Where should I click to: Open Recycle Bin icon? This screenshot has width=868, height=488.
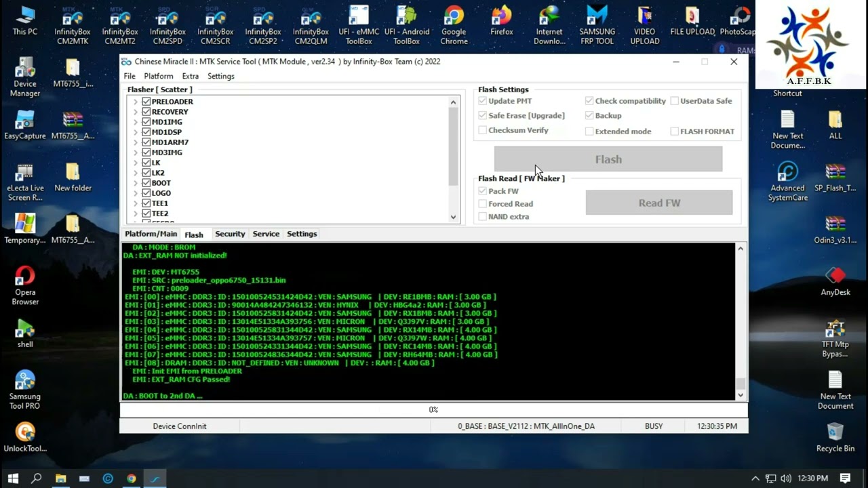(x=835, y=437)
